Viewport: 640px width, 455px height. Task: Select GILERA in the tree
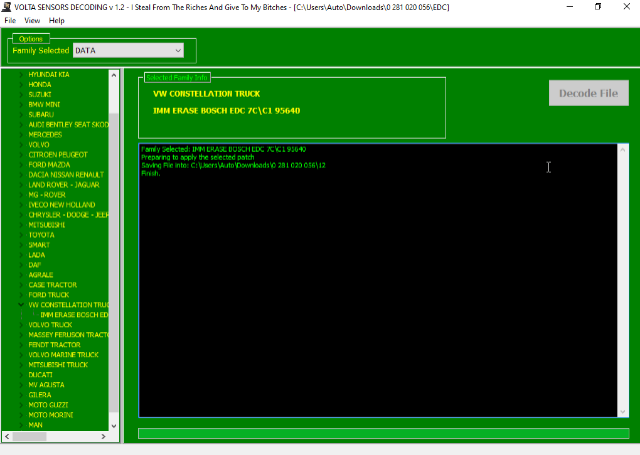40,395
